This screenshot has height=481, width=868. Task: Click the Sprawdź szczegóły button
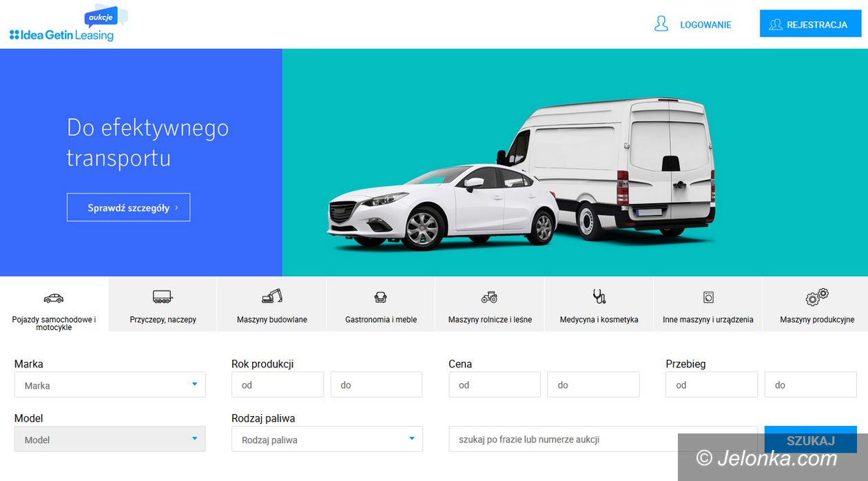[128, 207]
